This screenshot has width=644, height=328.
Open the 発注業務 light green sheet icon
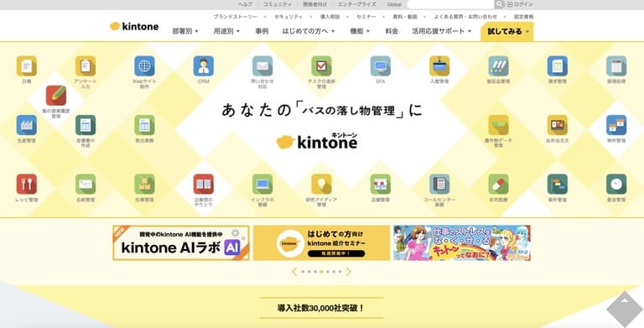click(x=144, y=125)
